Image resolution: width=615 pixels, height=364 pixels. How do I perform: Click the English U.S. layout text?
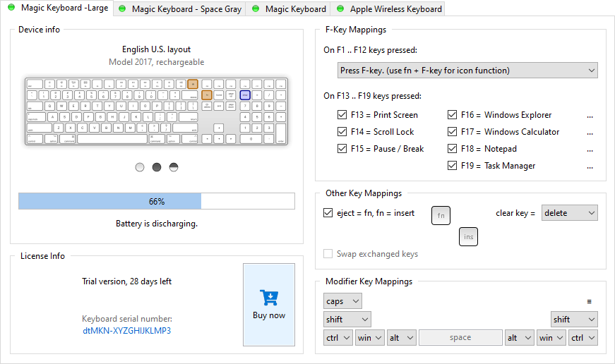pos(156,49)
